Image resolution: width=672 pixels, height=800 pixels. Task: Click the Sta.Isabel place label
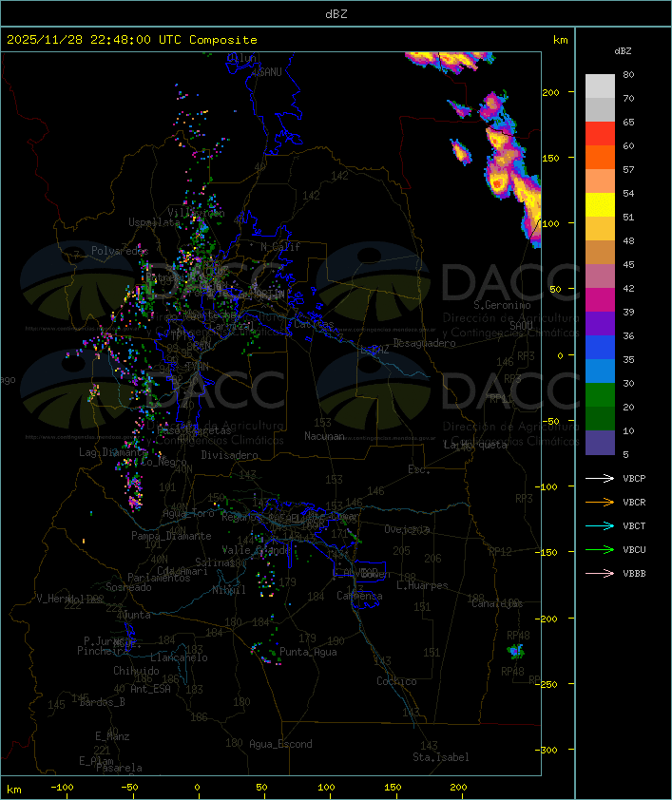click(441, 757)
